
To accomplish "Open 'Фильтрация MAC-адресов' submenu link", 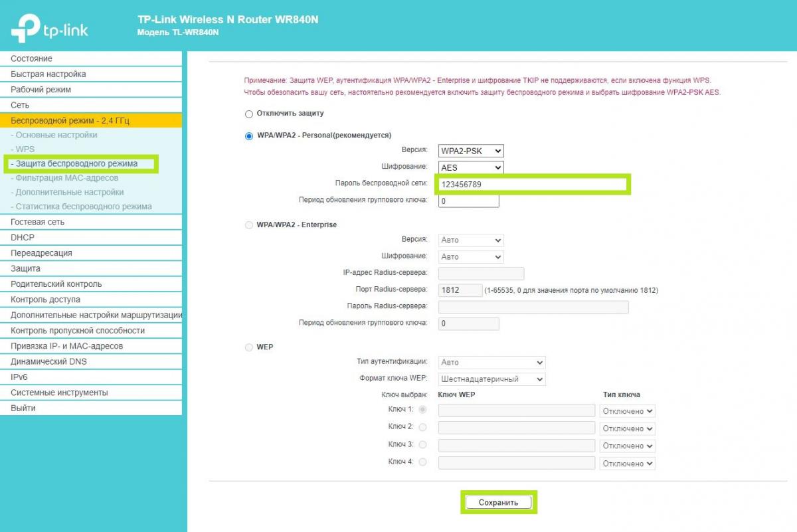I will point(66,178).
